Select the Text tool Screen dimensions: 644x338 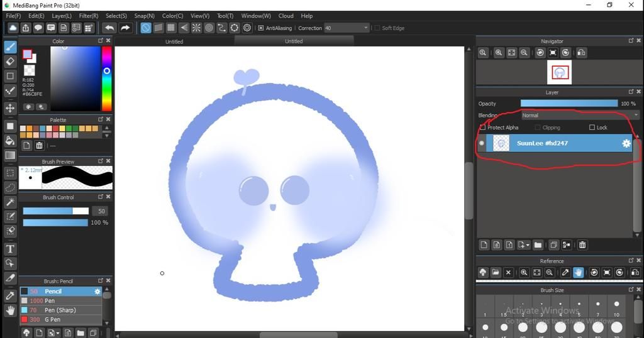[x=10, y=249]
